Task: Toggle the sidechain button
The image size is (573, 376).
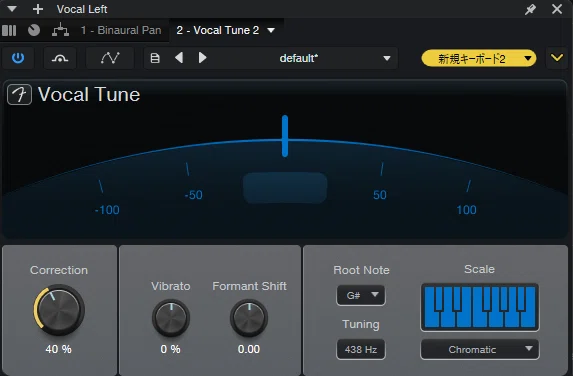Action: pos(60,58)
